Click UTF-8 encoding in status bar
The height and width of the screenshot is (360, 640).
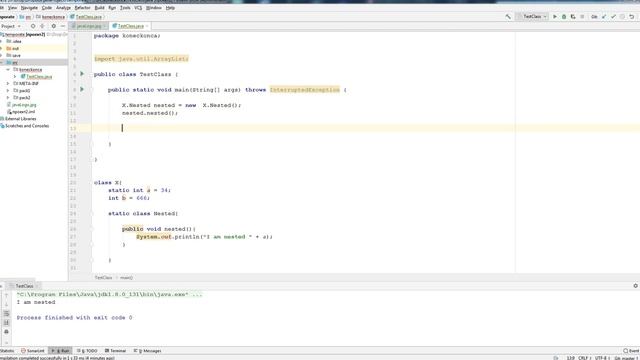tap(601, 358)
